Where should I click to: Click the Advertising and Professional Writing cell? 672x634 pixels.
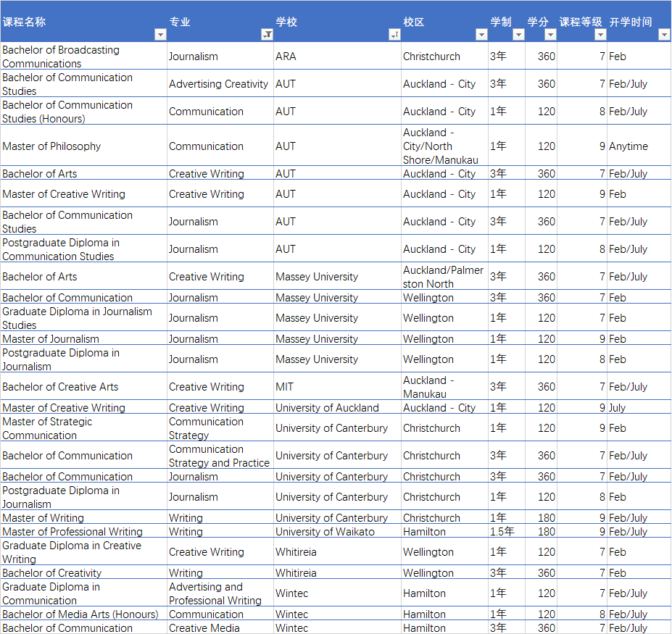click(x=220, y=593)
